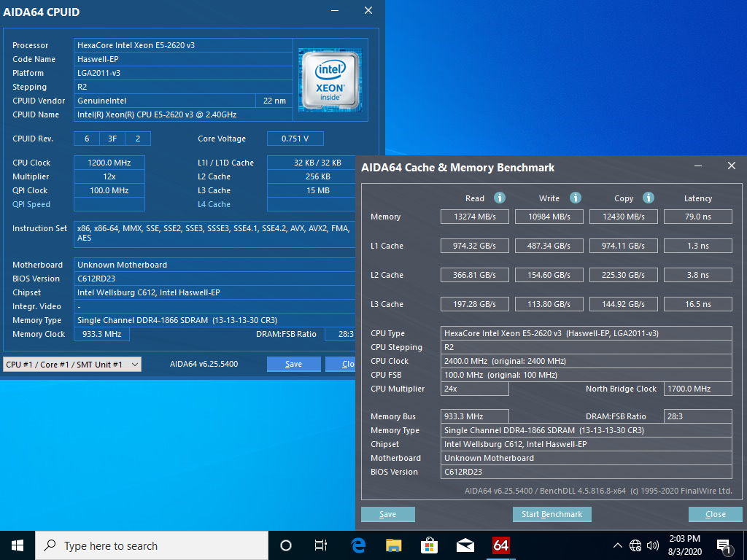
Task: Click Chipset value in Benchmark window
Action: tap(586, 444)
